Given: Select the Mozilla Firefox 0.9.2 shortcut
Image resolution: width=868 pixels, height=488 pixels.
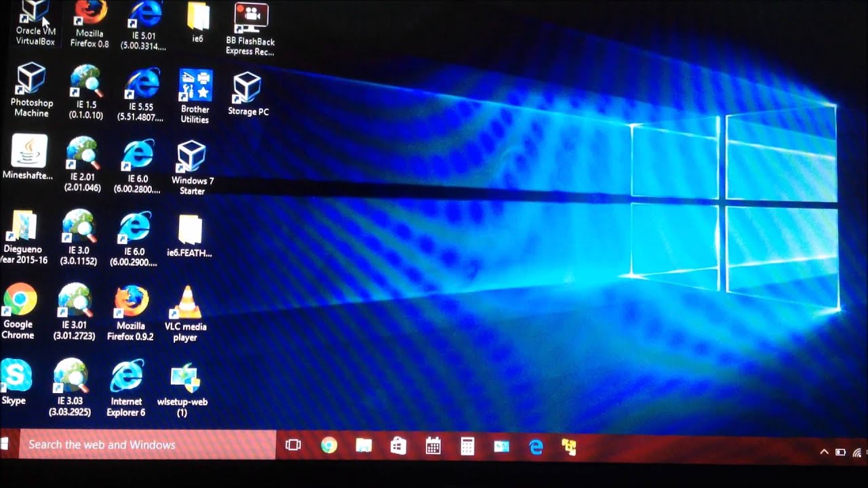Looking at the screenshot, I should click(130, 313).
